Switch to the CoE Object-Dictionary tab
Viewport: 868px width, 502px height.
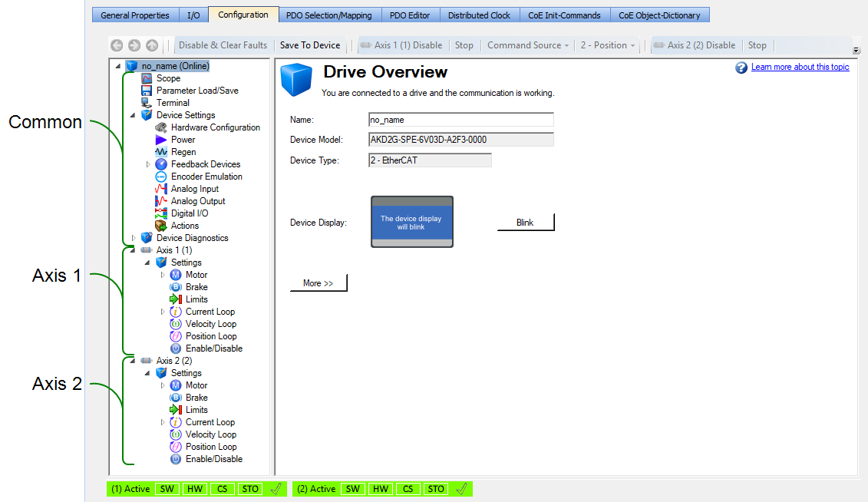click(659, 15)
